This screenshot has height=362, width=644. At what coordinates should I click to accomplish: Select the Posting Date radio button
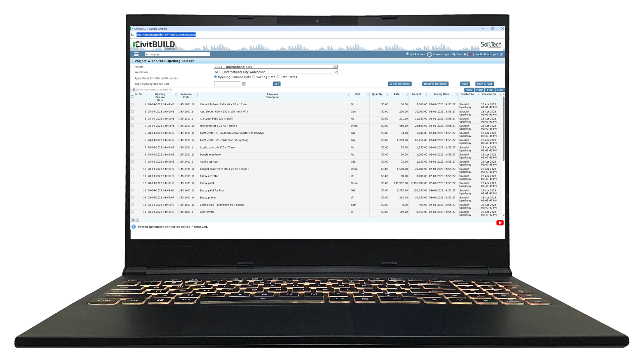[254, 77]
